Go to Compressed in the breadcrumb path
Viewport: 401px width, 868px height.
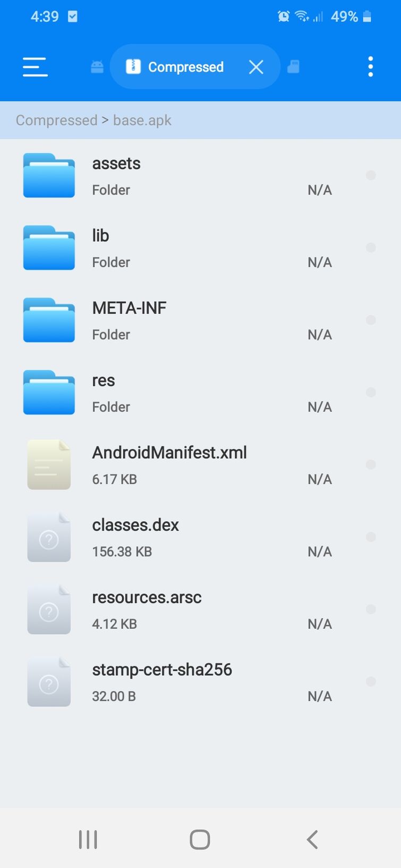pos(56,120)
